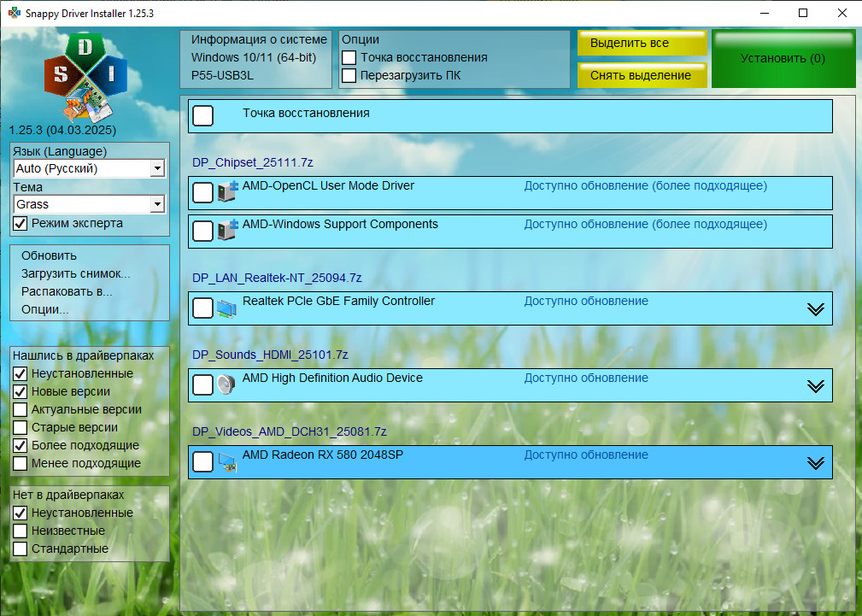Screen dimensions: 862x616
Task: Click the P55-USB3L motherboard text
Action: (222, 76)
